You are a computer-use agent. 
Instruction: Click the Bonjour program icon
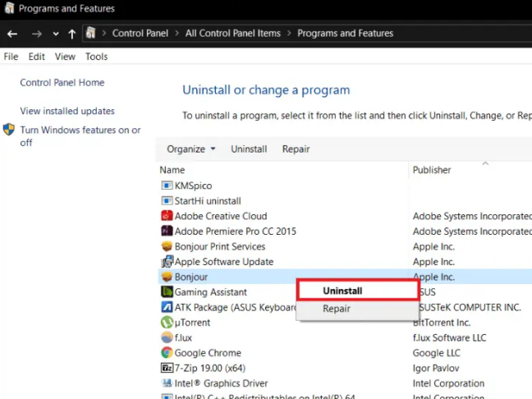(167, 277)
